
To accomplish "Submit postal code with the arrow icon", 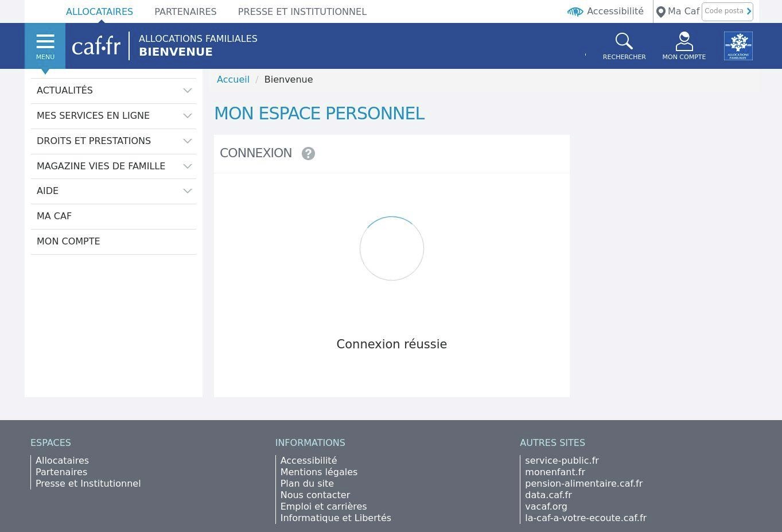I will tap(748, 11).
